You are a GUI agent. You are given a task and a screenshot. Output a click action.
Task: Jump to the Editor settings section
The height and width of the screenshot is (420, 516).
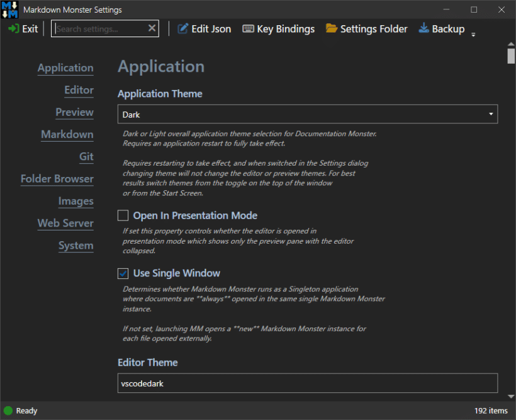click(79, 90)
